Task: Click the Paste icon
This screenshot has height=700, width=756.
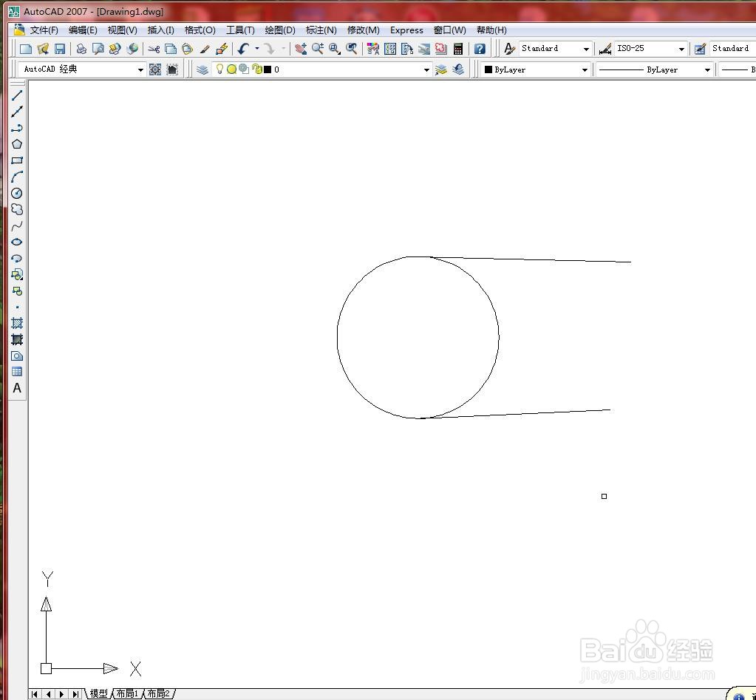Action: click(188, 49)
